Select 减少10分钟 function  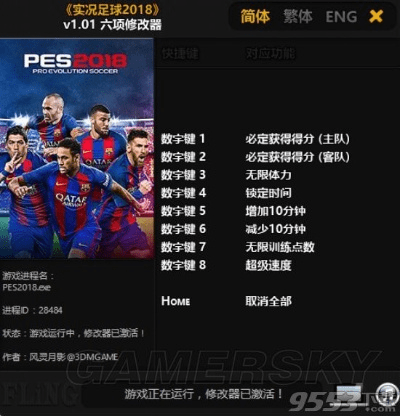click(x=275, y=229)
